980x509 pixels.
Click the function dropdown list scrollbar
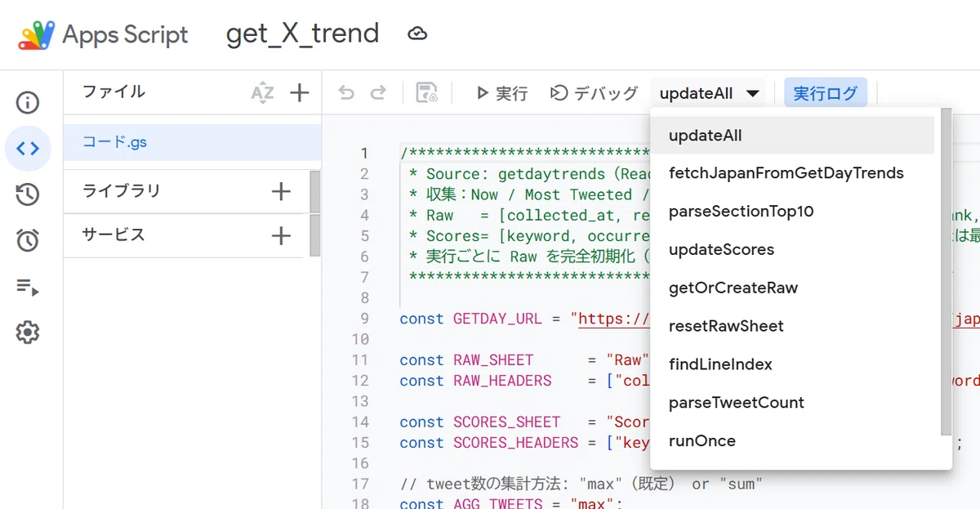[x=947, y=272]
